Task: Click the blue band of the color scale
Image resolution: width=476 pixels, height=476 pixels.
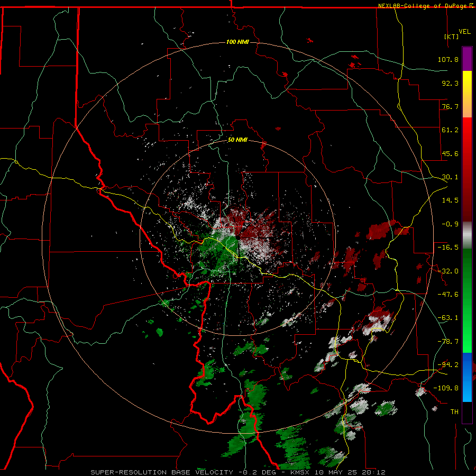Action: pos(467,377)
